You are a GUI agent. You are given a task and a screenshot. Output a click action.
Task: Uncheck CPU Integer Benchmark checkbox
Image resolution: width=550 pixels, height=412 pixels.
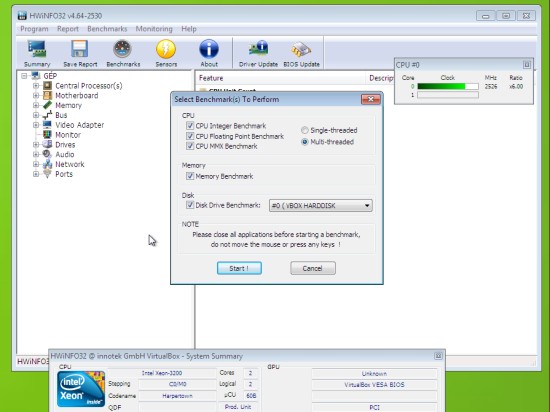click(190, 126)
